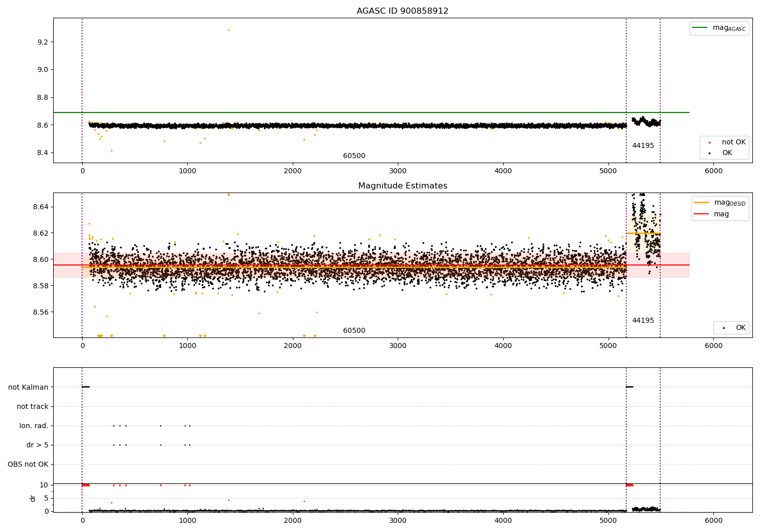Click the 'not Kalman' row label
760x532 pixels.
click(x=28, y=388)
